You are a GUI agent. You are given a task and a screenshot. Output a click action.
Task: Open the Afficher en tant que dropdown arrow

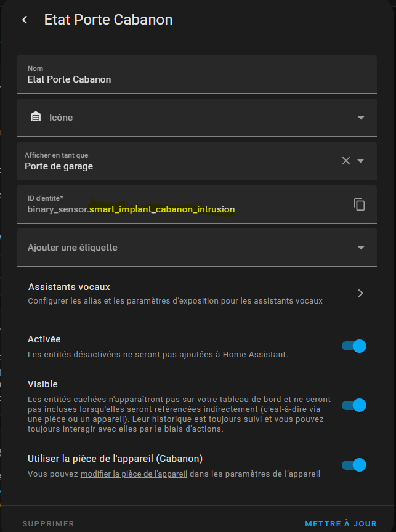tap(361, 161)
